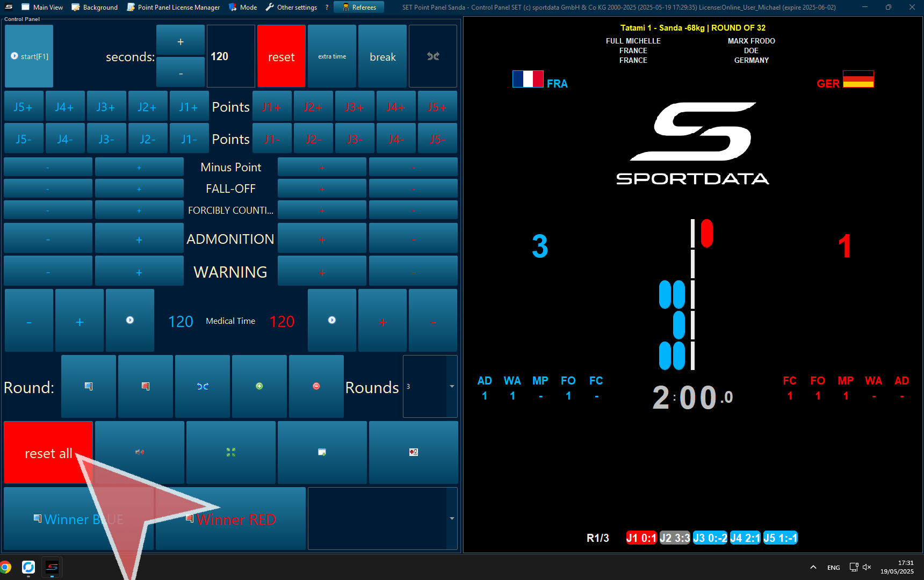Click the blue flag round winner icon
Screen dimensions: 924x580
click(89, 386)
